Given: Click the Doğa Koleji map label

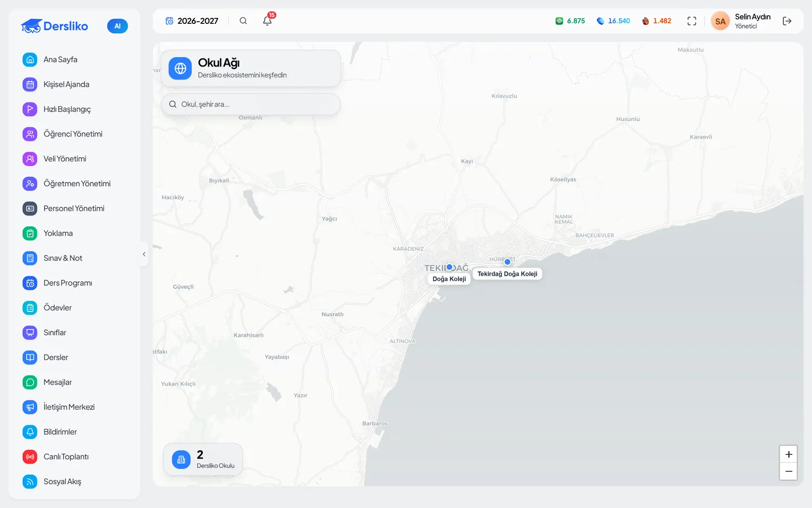Looking at the screenshot, I should click(449, 279).
